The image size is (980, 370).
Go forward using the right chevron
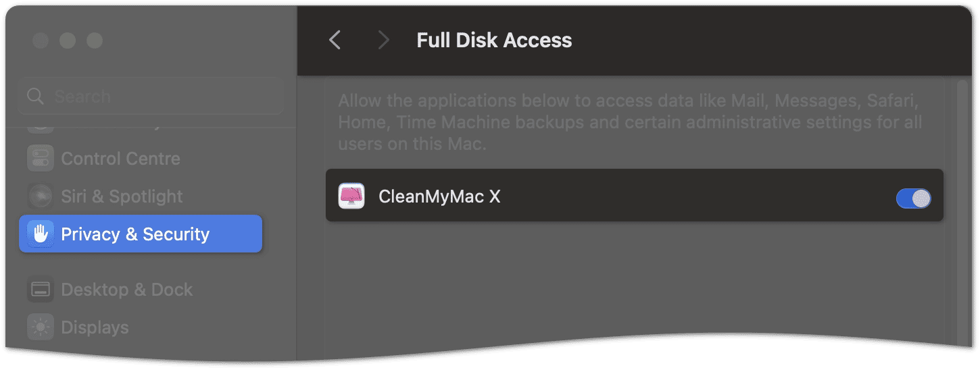384,41
